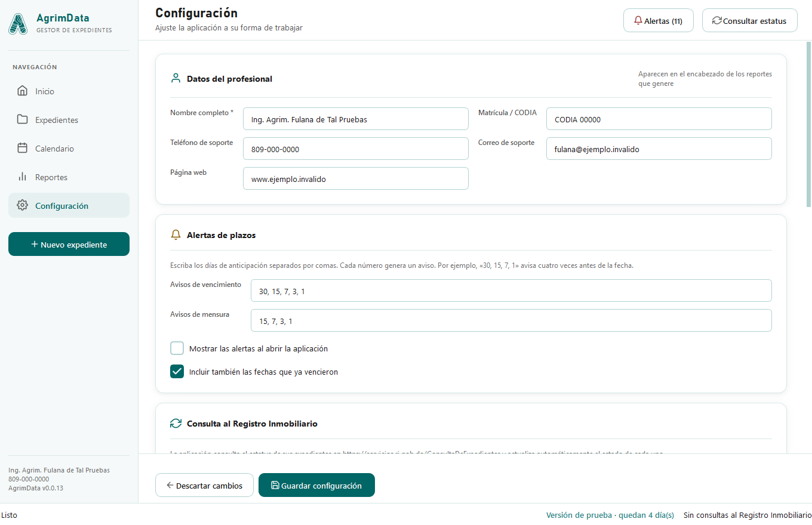Click the Expedientes folder icon
The height and width of the screenshot is (525, 812).
pos(22,120)
